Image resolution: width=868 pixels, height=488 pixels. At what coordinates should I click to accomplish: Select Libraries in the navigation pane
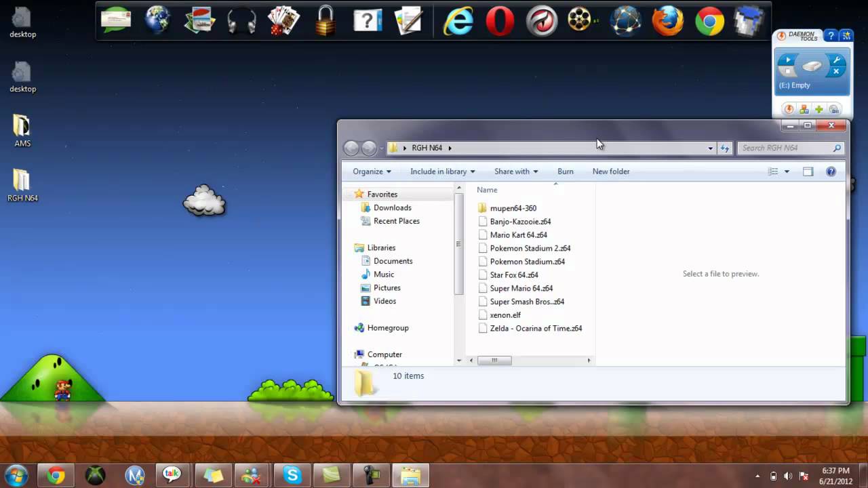(x=381, y=248)
